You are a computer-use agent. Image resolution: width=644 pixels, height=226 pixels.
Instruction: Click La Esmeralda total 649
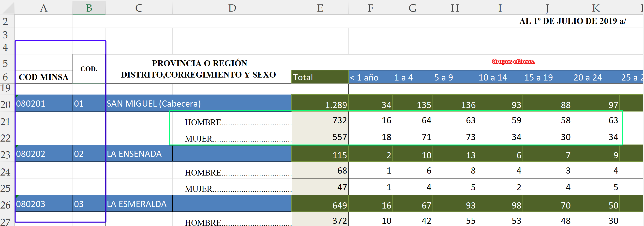(x=320, y=204)
